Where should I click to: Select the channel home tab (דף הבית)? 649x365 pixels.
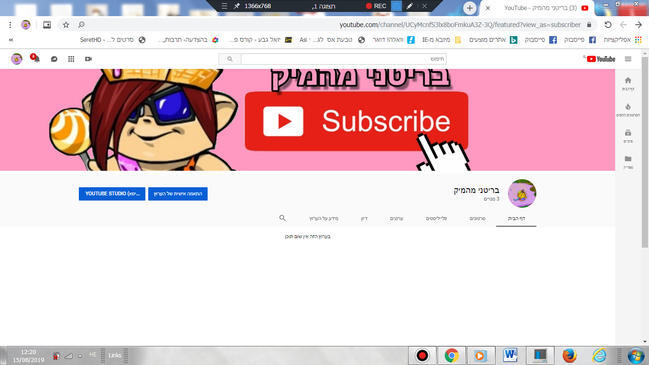tap(516, 218)
